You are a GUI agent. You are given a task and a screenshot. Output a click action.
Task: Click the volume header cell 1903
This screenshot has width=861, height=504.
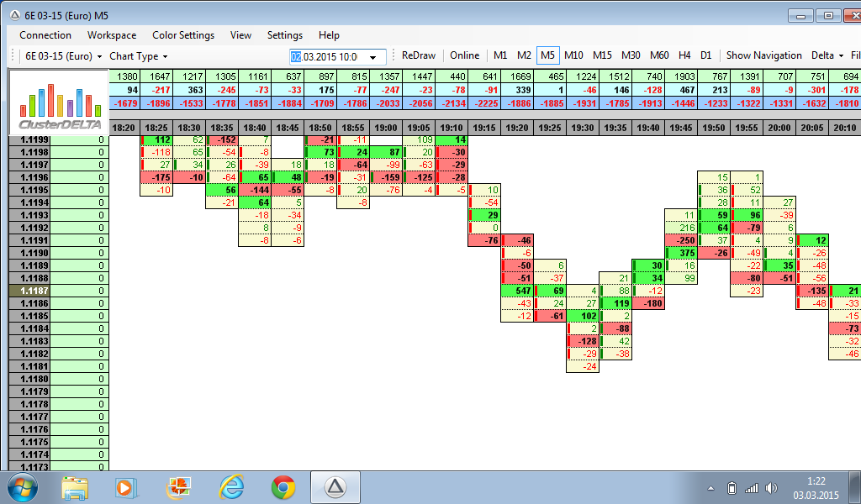pos(681,76)
